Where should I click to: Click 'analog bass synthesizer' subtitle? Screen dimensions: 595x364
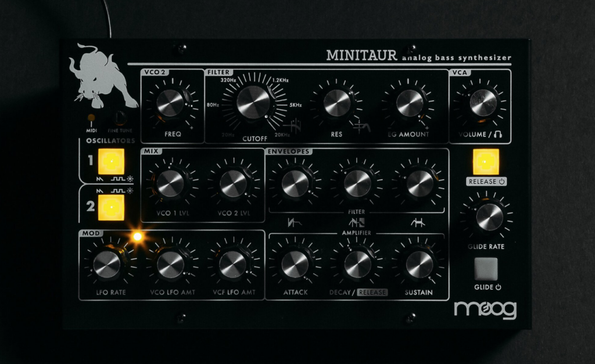pyautogui.click(x=457, y=57)
